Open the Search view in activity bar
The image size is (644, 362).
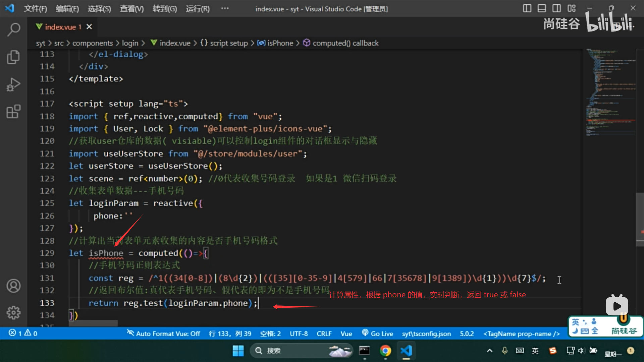(x=13, y=29)
